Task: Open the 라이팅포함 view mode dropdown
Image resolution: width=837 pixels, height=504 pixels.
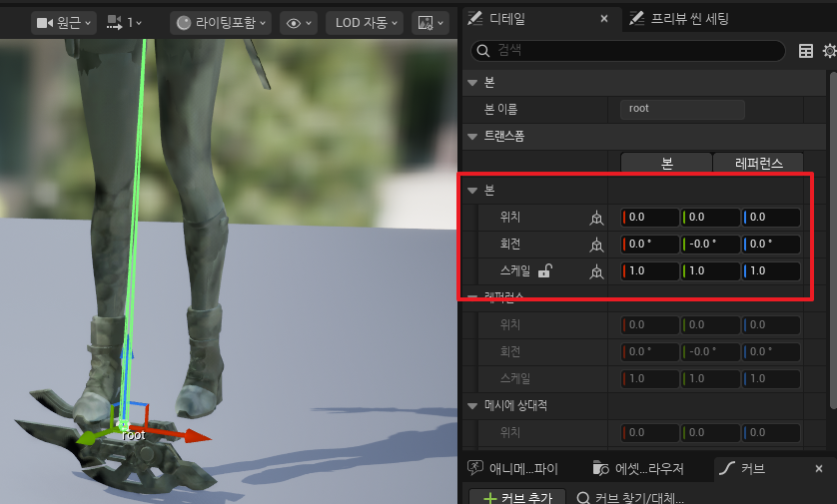Action: click(x=220, y=22)
